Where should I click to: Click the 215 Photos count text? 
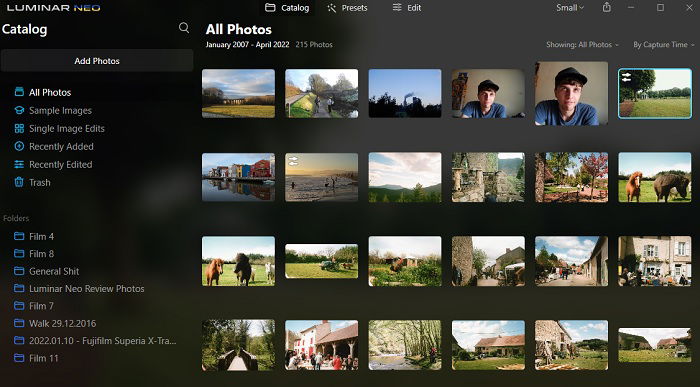pyautogui.click(x=314, y=45)
